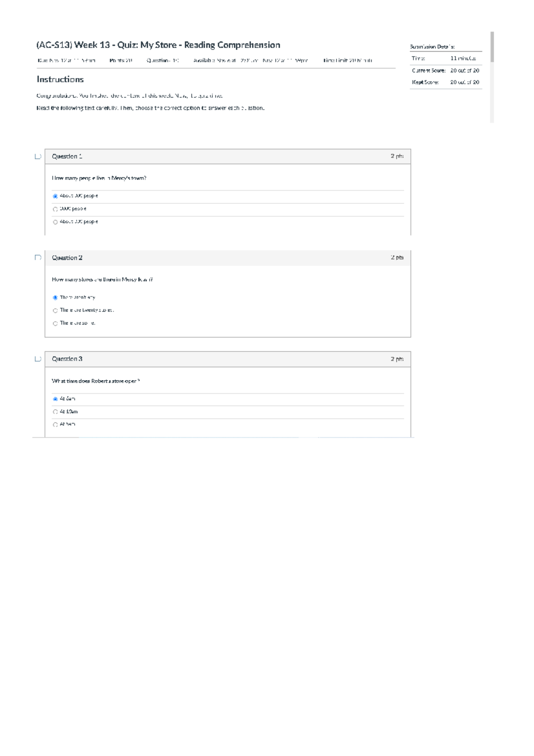This screenshot has width=534, height=756.
Task: Click the Question 1 header title
Action: click(x=67, y=156)
